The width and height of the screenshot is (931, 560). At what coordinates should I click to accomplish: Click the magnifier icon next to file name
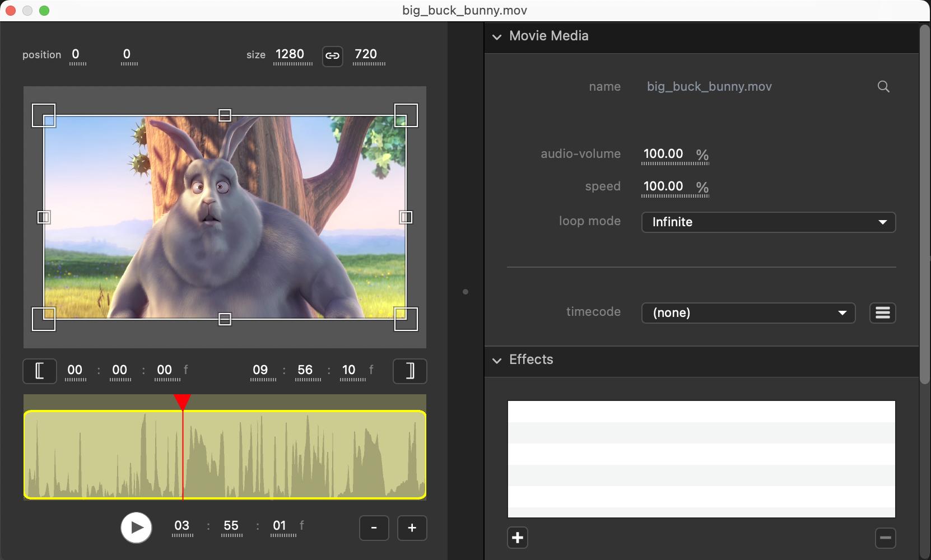click(883, 87)
